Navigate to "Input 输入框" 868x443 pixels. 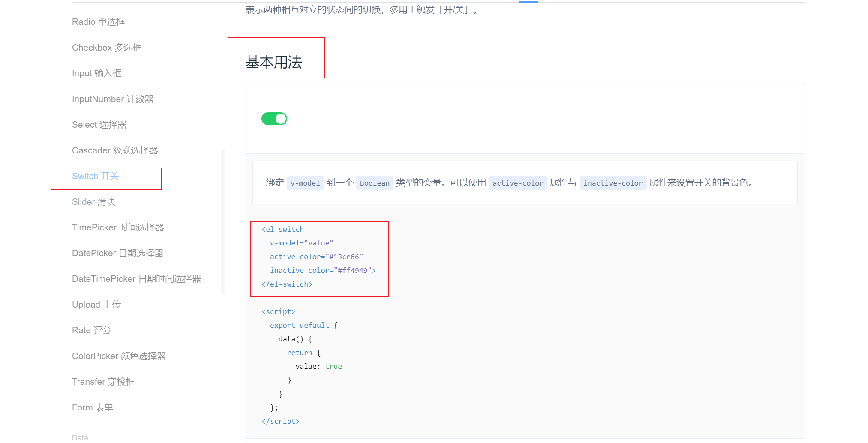point(96,73)
